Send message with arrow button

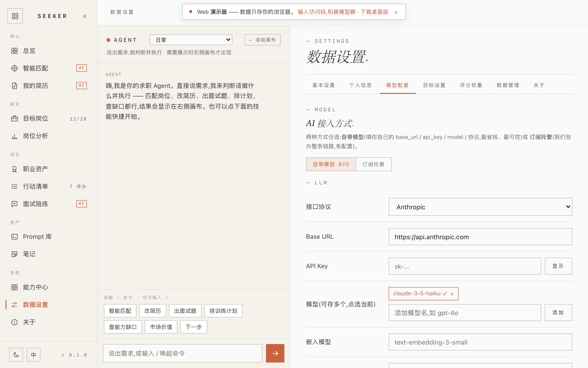(275, 353)
